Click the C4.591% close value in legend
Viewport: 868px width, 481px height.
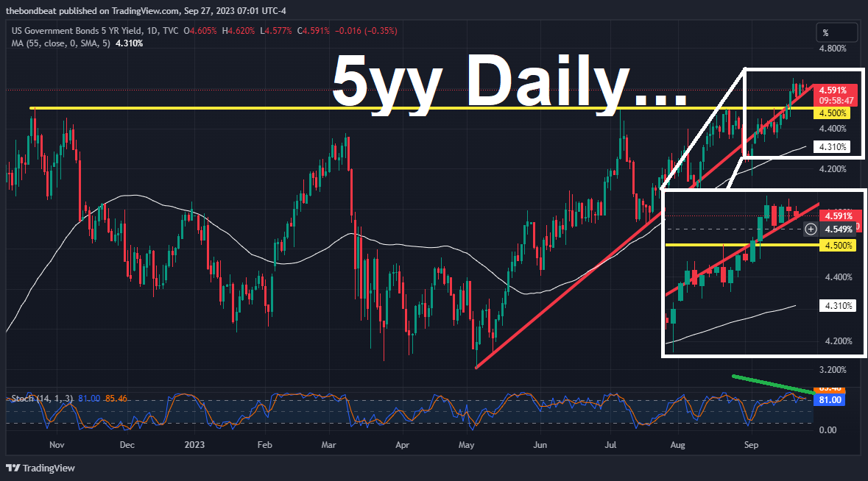314,31
